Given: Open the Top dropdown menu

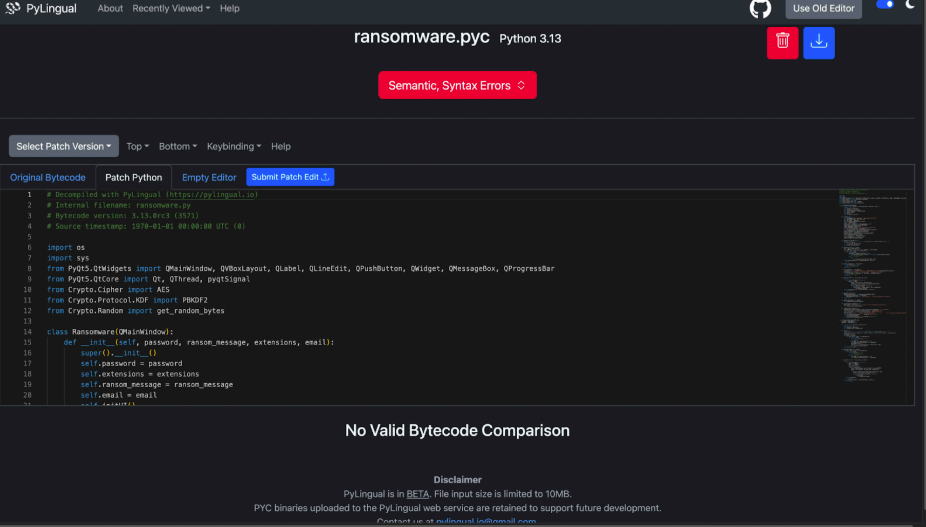Looking at the screenshot, I should (x=138, y=146).
